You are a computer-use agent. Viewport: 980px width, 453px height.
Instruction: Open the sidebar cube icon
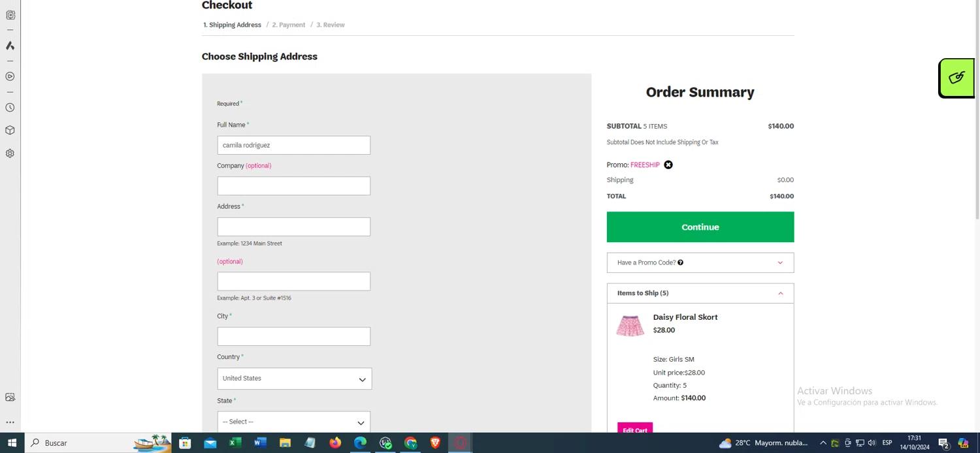coord(10,131)
